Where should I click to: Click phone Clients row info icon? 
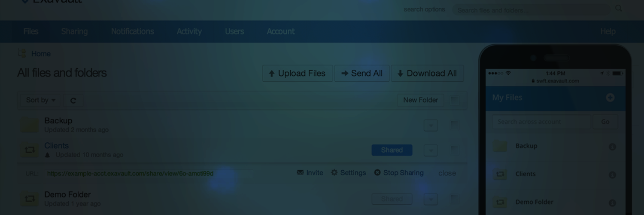click(612, 175)
